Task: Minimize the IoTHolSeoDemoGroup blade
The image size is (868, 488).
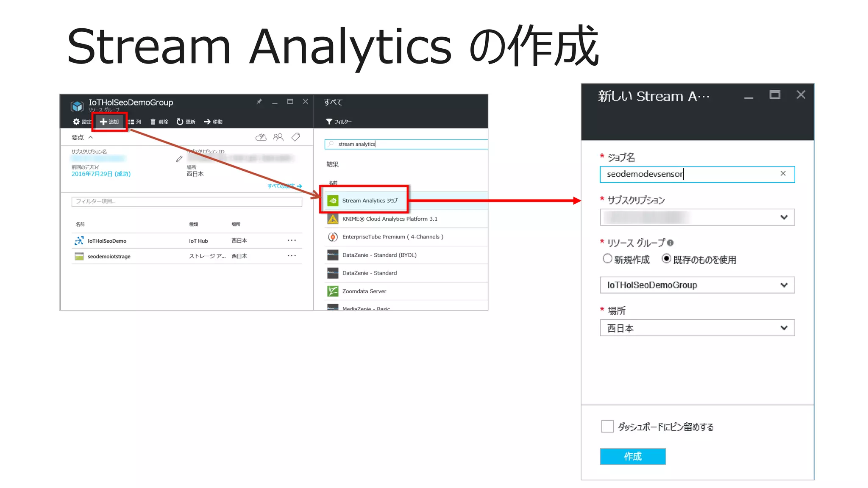Action: pos(275,103)
